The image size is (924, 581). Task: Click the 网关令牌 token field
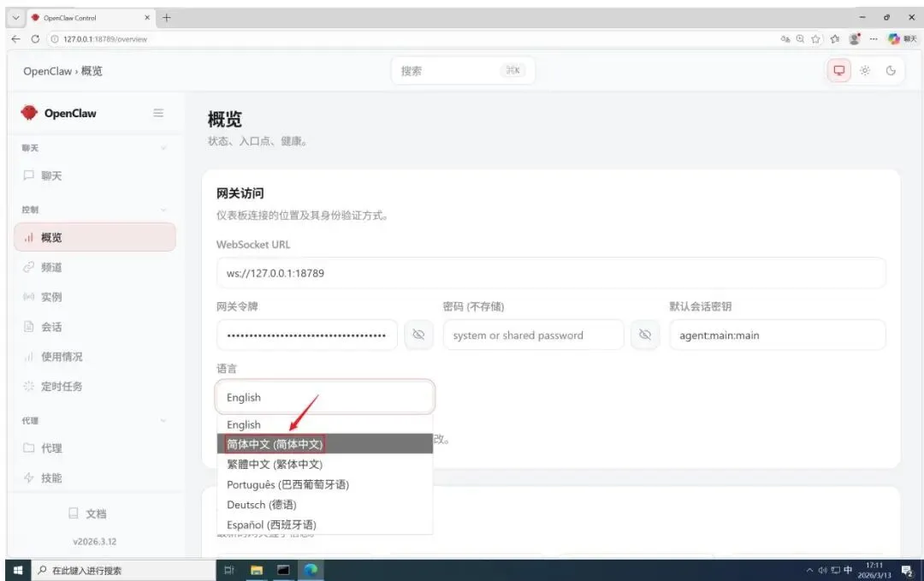point(306,335)
